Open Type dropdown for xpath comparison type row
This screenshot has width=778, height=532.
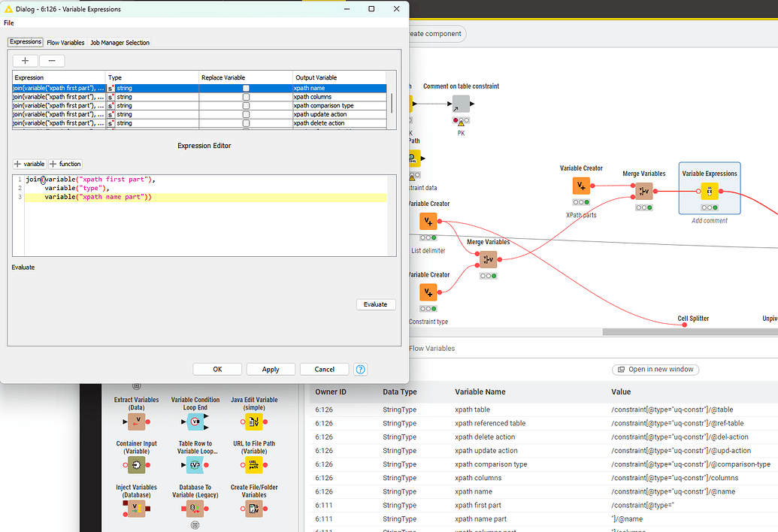point(153,106)
